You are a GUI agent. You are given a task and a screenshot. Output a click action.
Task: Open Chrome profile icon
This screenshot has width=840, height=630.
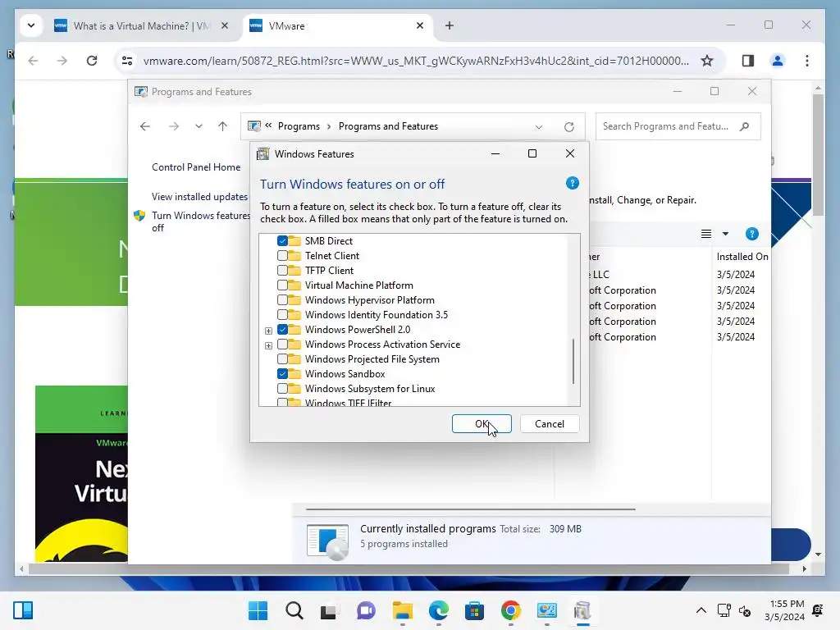(x=778, y=61)
